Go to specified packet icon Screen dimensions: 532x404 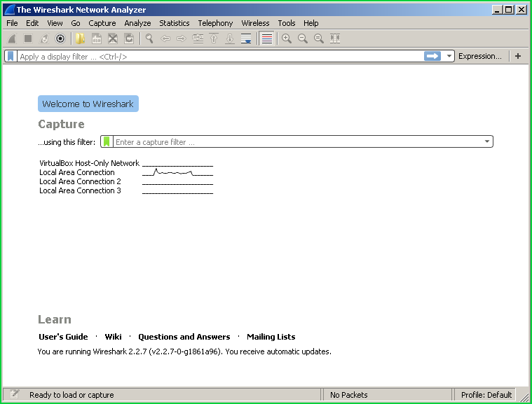pyautogui.click(x=198, y=39)
